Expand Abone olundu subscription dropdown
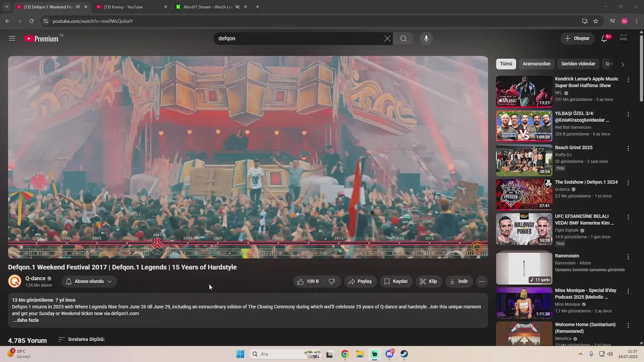 pos(89,282)
